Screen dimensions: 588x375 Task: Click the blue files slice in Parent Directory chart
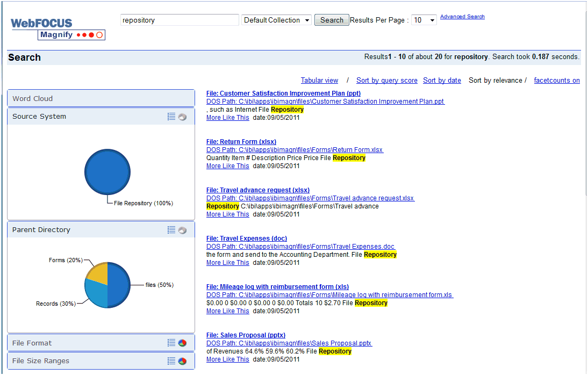coord(119,285)
